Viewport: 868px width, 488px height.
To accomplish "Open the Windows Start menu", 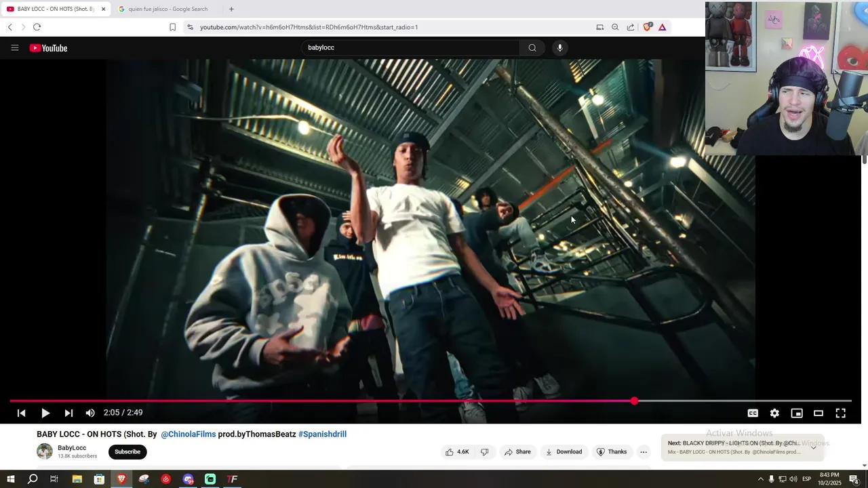I will [x=10, y=479].
